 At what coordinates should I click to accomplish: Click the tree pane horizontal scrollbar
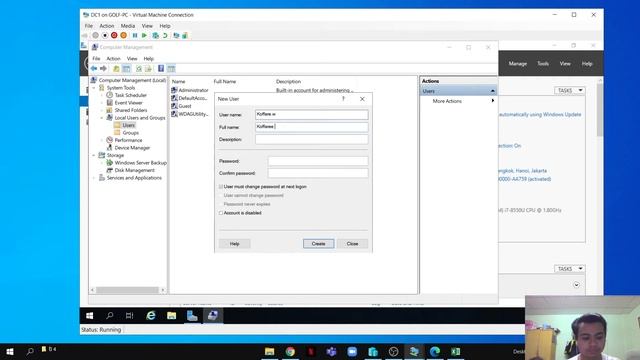128,290
